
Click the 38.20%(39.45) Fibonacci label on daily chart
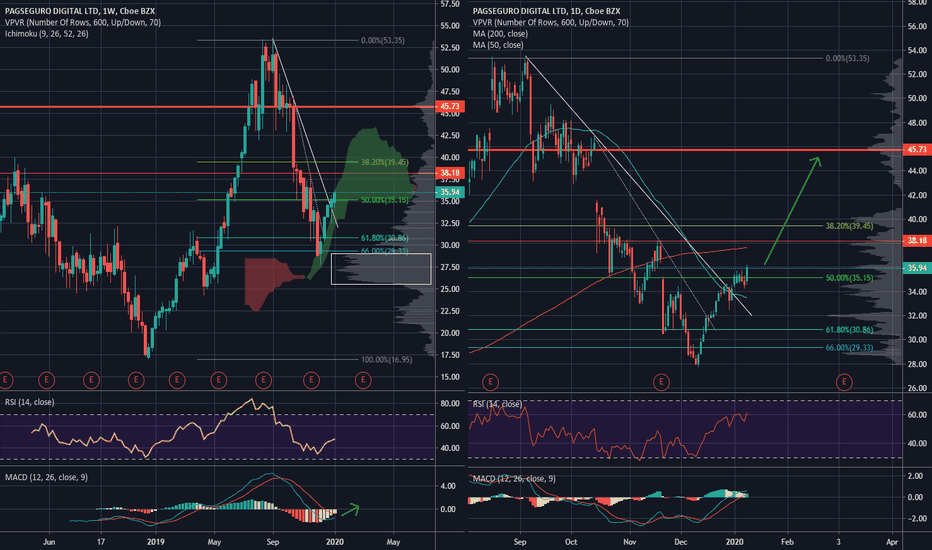(849, 226)
